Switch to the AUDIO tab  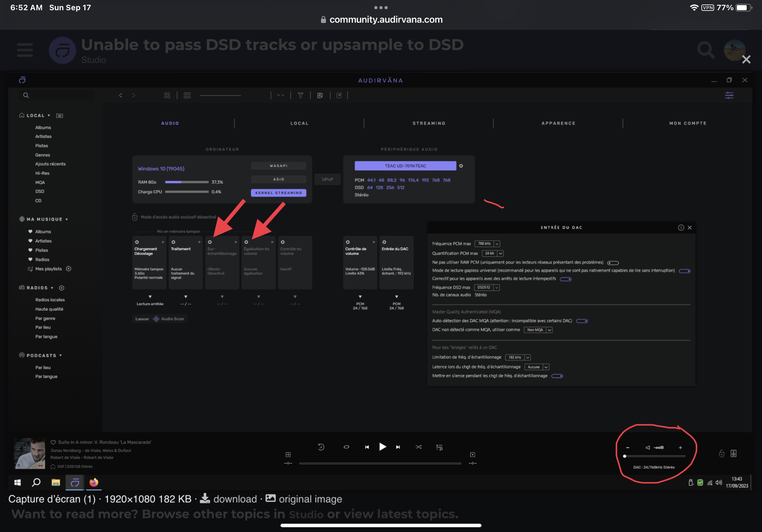coord(170,123)
